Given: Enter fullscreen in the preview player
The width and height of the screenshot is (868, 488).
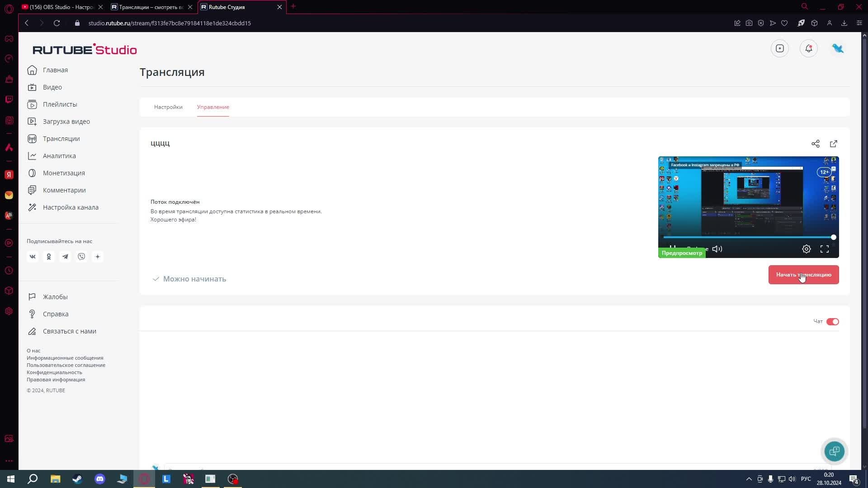Looking at the screenshot, I should pyautogui.click(x=824, y=249).
